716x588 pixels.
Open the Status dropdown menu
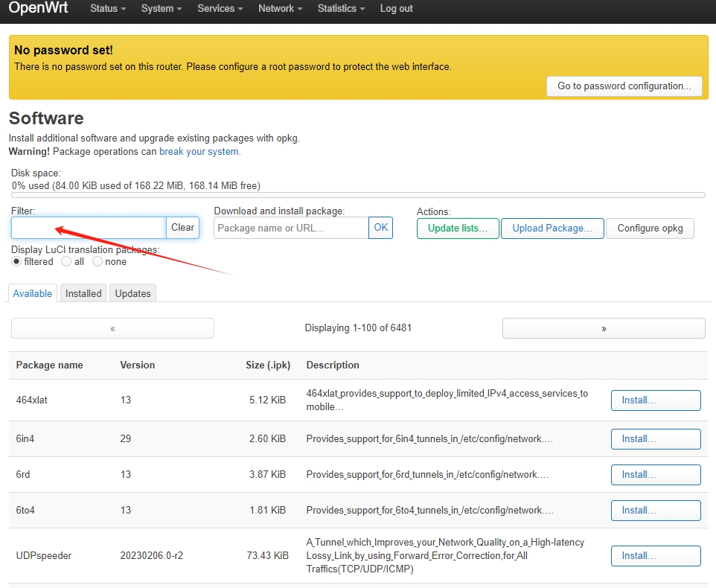click(108, 9)
